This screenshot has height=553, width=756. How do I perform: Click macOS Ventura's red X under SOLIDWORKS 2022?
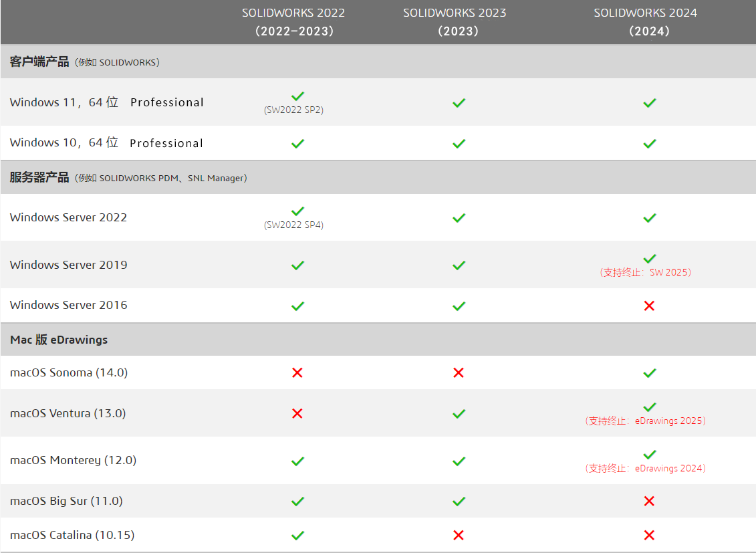pyautogui.click(x=297, y=413)
